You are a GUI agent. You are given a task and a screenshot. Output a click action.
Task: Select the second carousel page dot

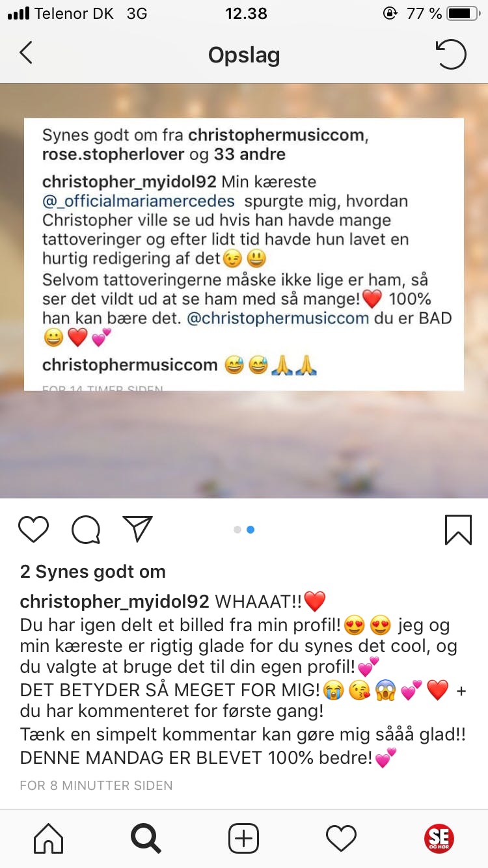tap(251, 530)
